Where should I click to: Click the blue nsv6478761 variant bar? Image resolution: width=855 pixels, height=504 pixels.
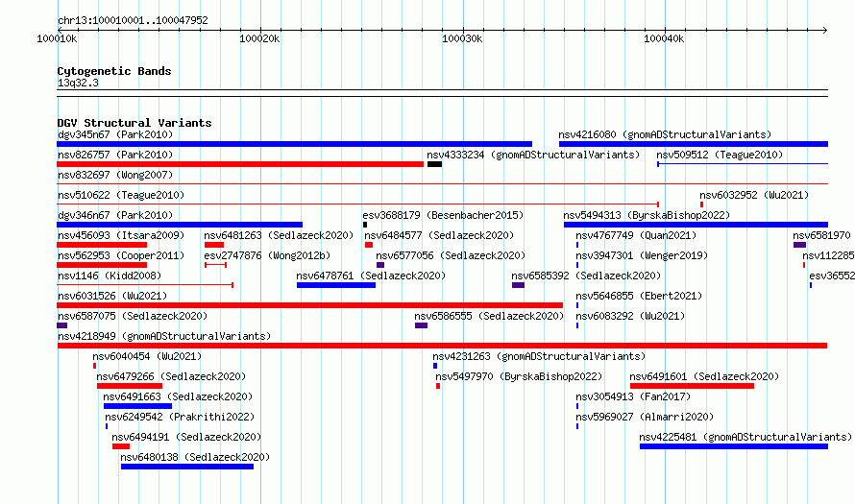coord(336,285)
